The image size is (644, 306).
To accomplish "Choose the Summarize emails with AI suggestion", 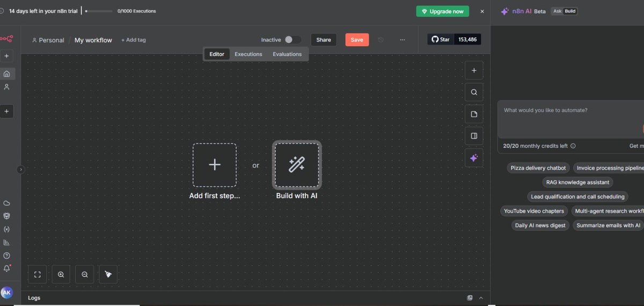I will pos(608,225).
